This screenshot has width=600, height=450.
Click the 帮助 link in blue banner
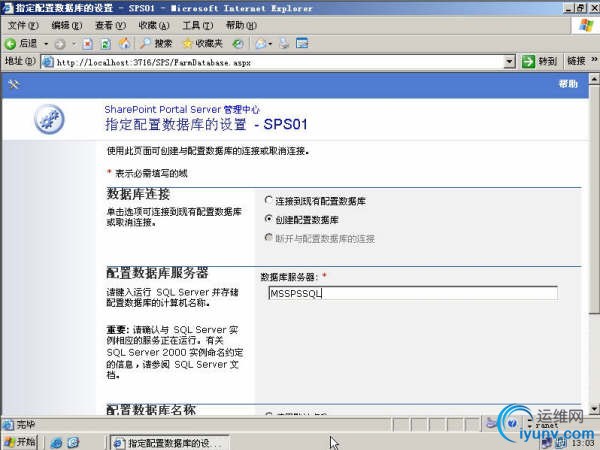tap(568, 84)
